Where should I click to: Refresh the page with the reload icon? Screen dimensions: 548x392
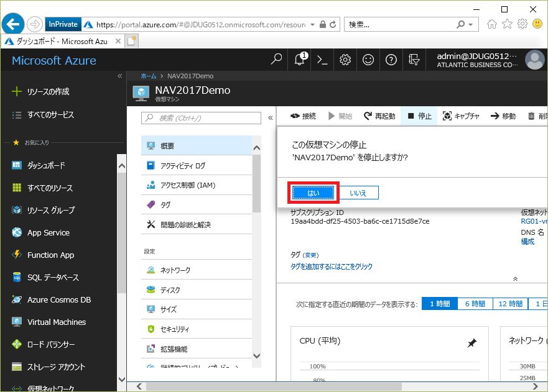point(333,24)
